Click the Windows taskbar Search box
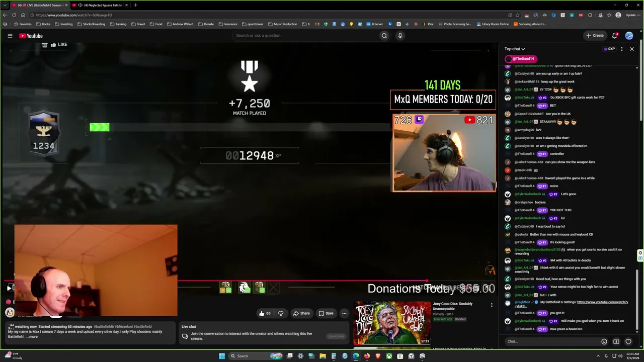 coord(255,356)
